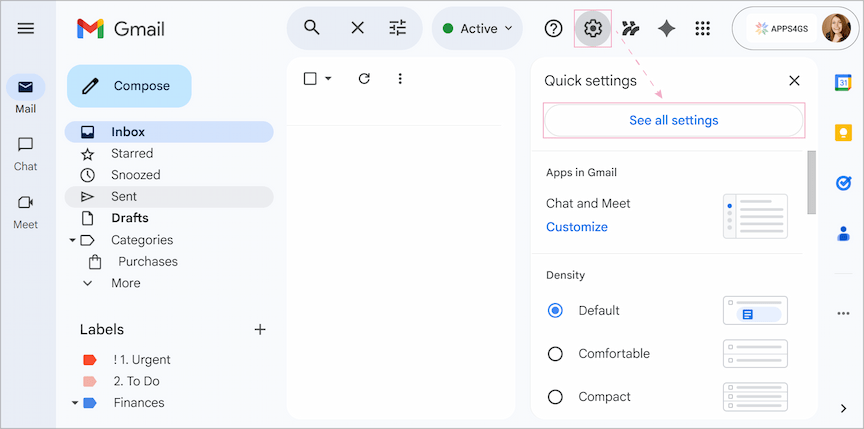The height and width of the screenshot is (429, 864).
Task: Click the Default density preview thumbnail
Action: [755, 311]
